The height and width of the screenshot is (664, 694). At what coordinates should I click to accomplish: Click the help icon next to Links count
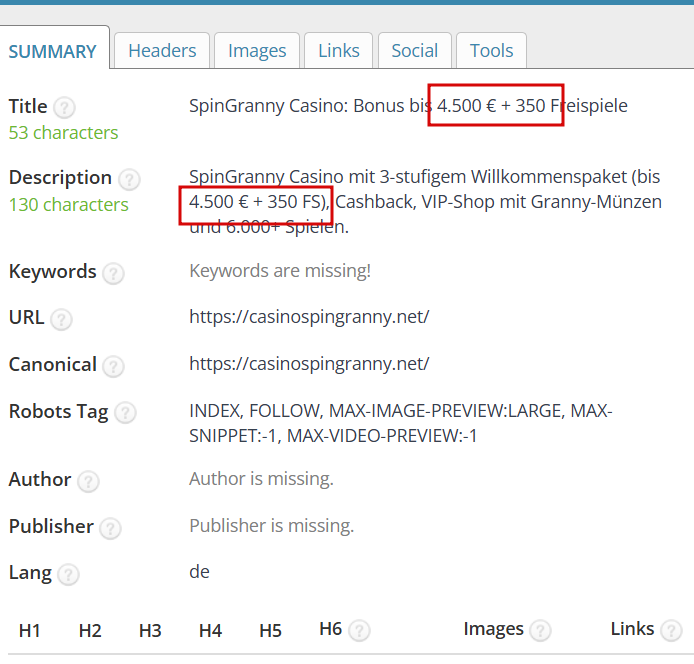tap(671, 631)
